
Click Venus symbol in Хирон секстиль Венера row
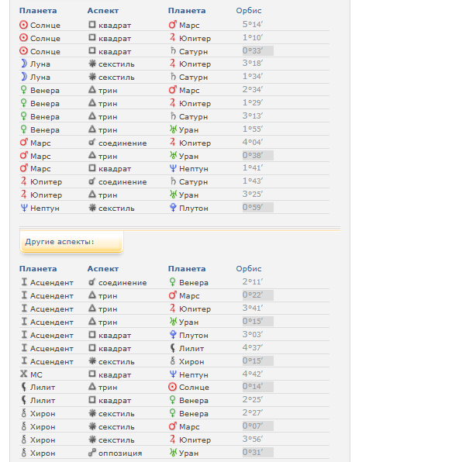(172, 413)
